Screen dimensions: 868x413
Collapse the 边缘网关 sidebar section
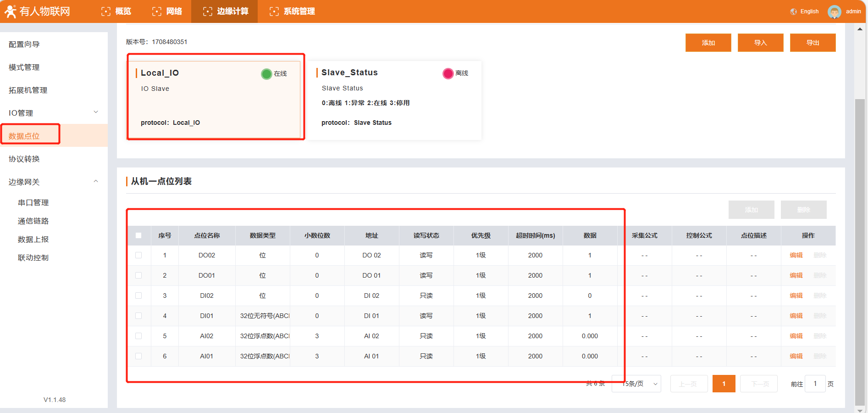[x=54, y=182]
